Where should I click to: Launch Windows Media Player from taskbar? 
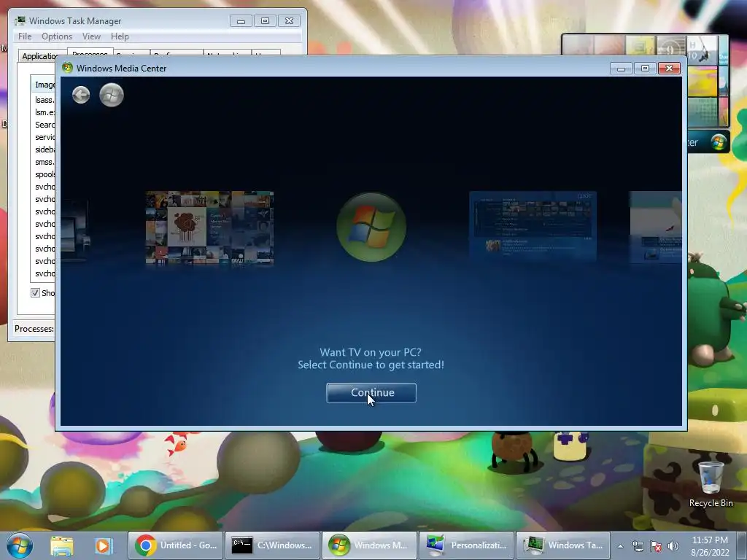[104, 545]
